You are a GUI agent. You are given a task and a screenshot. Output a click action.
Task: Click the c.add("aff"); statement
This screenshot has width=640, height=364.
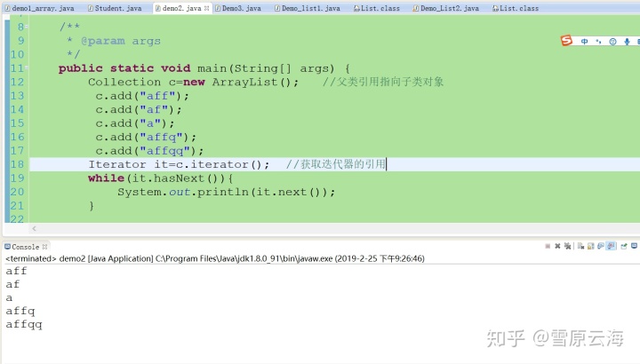[142, 96]
